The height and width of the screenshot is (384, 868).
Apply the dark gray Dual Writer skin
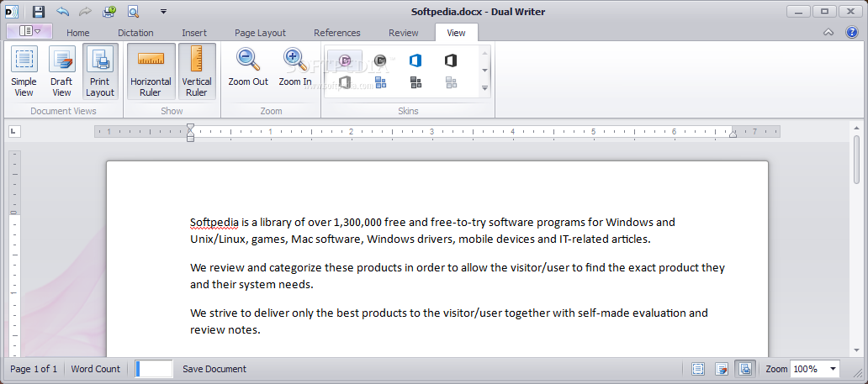tap(380, 60)
